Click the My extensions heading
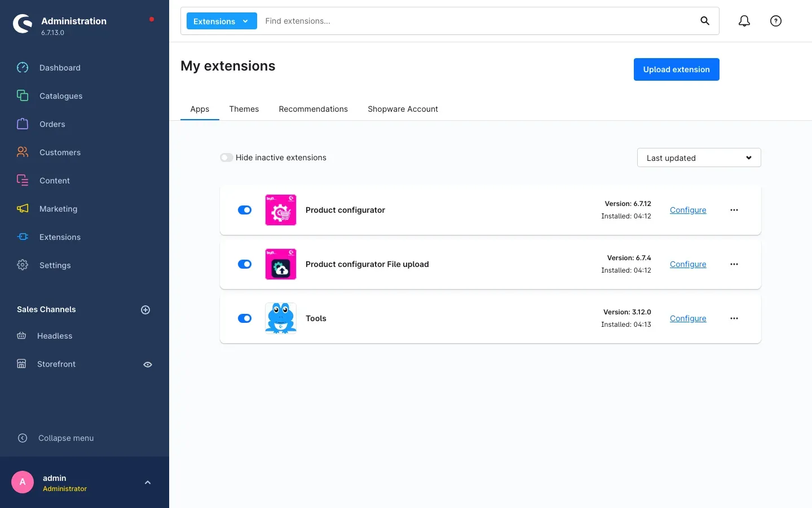 point(228,66)
